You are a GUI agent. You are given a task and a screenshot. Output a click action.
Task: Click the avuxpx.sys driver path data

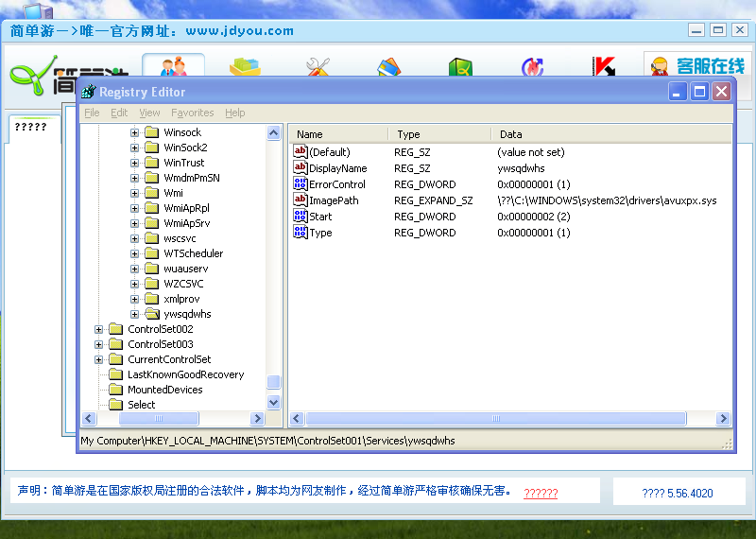607,200
